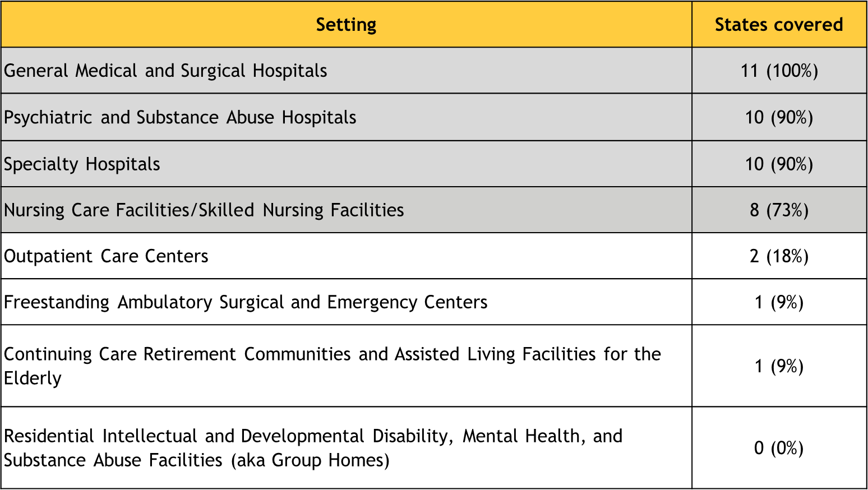Click the 11 (100%) value cell

click(779, 71)
